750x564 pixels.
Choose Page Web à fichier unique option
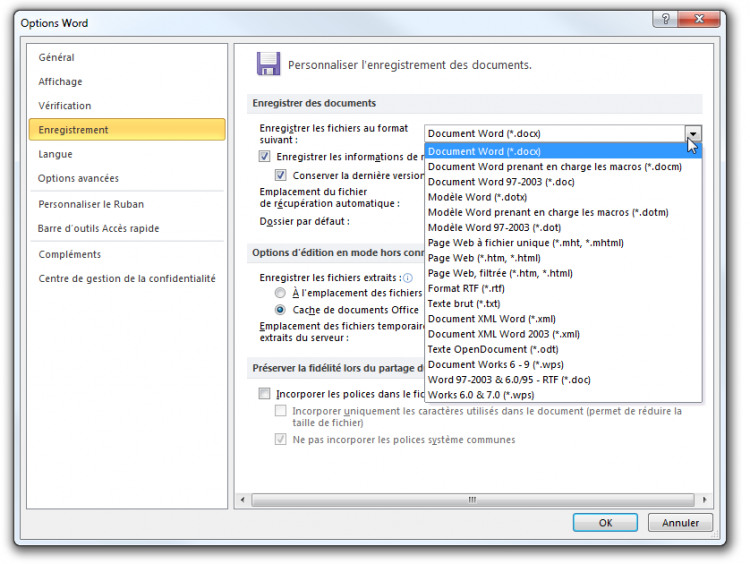point(563,243)
